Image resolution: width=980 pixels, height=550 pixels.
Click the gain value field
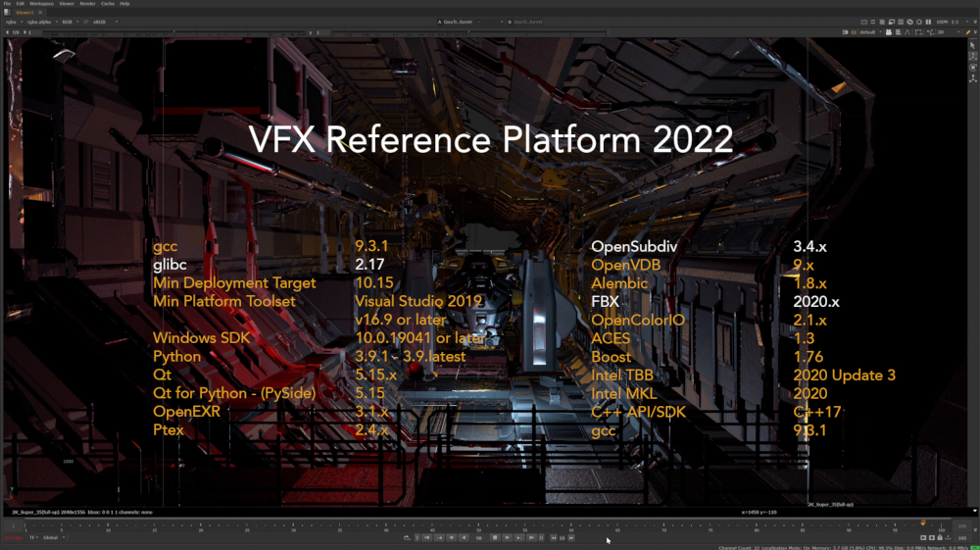pyautogui.click(x=35, y=32)
